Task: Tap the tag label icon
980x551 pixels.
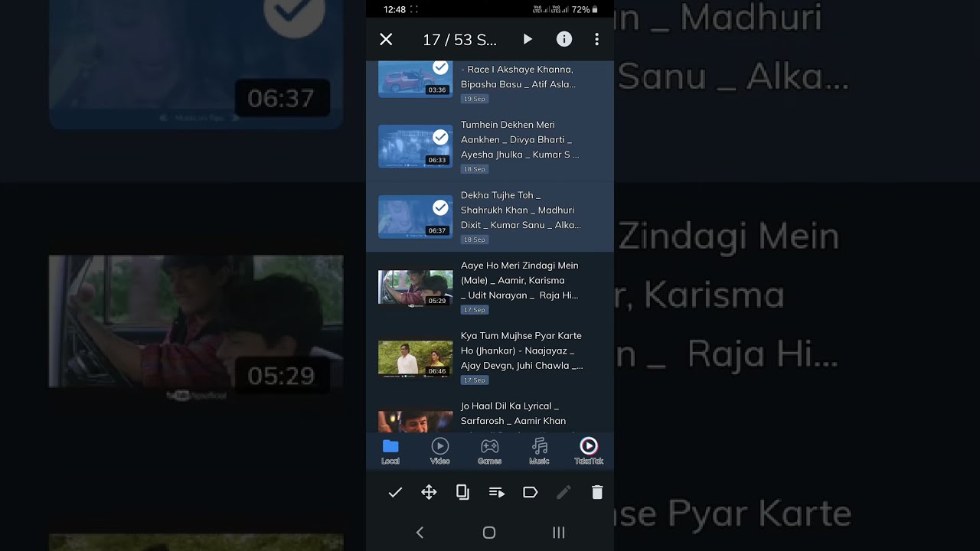Action: (530, 493)
